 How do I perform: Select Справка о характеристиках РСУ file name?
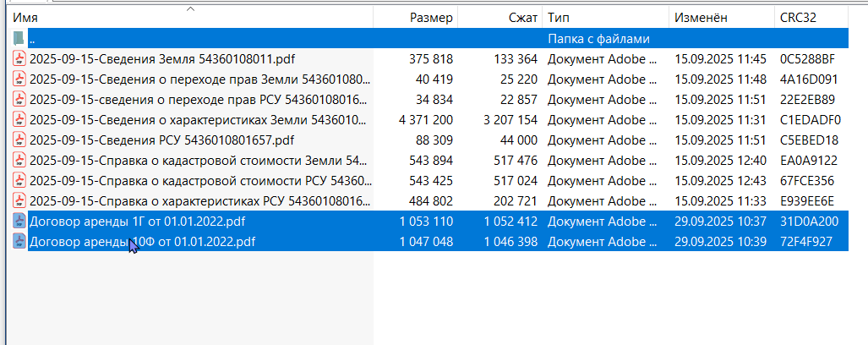tap(199, 201)
